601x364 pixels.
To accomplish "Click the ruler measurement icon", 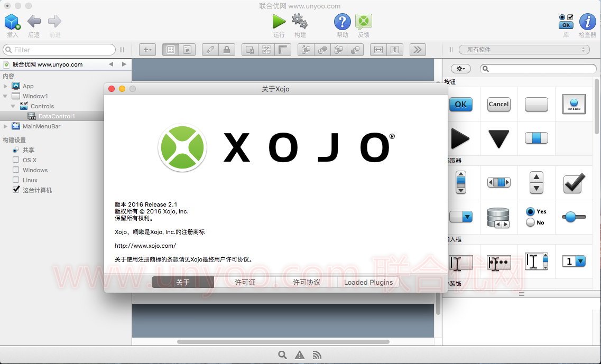I will (283, 50).
